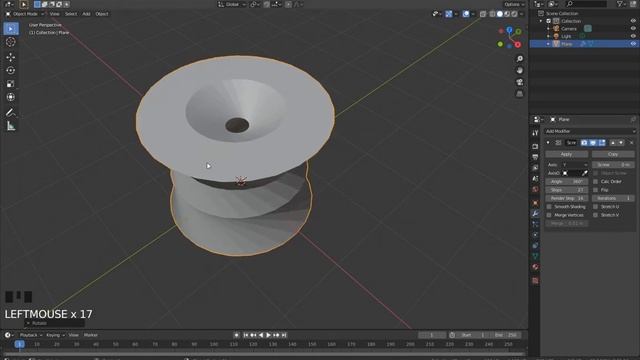This screenshot has height=360, width=640.
Task: Switch to material preview shading
Action: pyautogui.click(x=507, y=14)
